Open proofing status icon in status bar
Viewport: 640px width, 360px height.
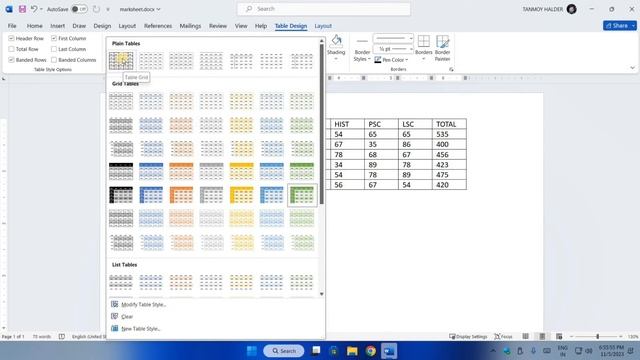pos(62,337)
